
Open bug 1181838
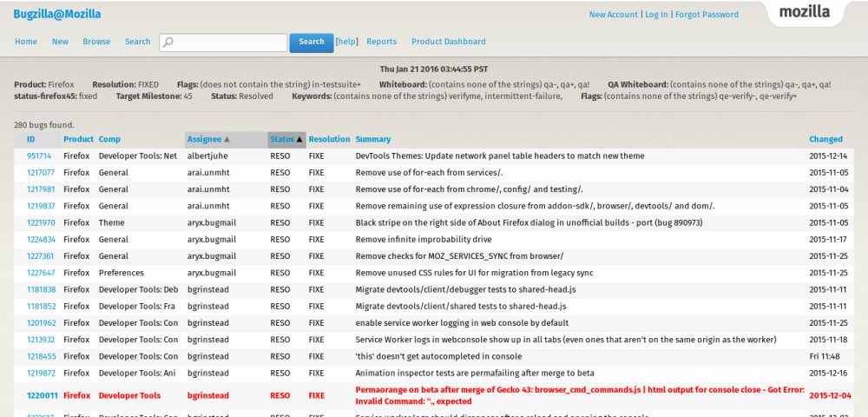click(41, 289)
